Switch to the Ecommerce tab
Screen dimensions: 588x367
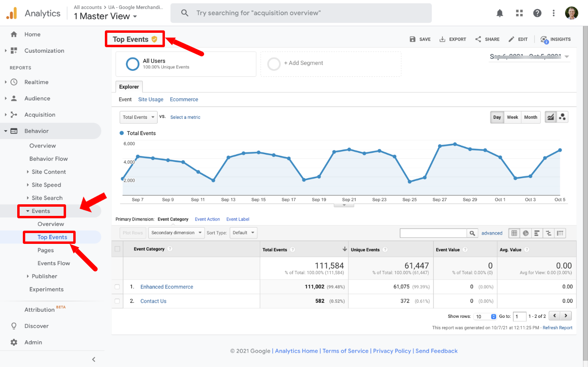pos(184,100)
